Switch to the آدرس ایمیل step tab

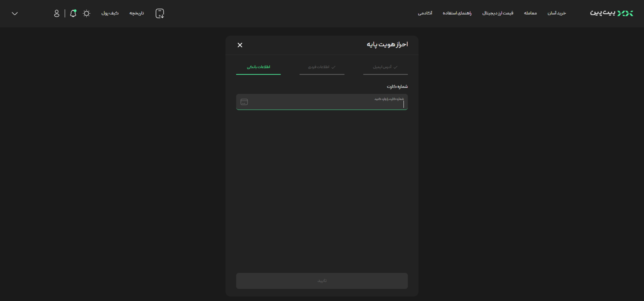(x=385, y=67)
